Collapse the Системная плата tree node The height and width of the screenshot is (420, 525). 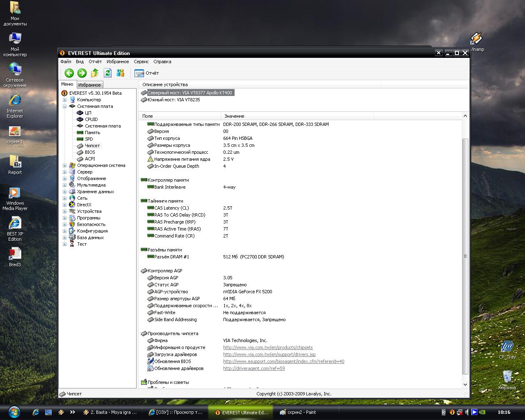tap(64, 106)
